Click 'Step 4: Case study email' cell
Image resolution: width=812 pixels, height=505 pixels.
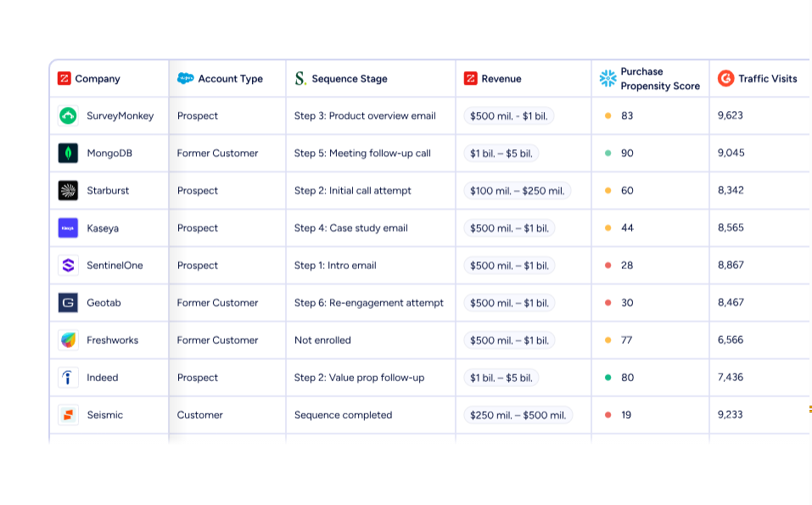[x=351, y=228]
